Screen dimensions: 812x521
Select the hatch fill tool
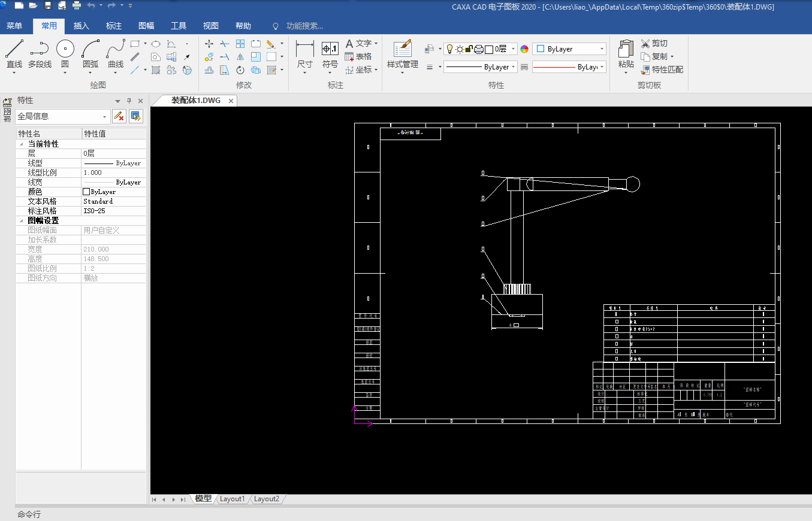pyautogui.click(x=156, y=70)
